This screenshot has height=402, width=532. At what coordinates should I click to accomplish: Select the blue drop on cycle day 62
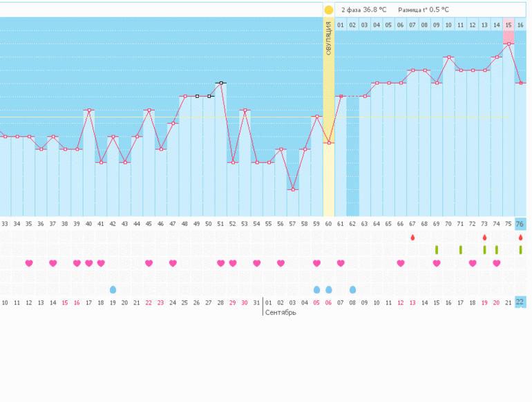tap(353, 289)
